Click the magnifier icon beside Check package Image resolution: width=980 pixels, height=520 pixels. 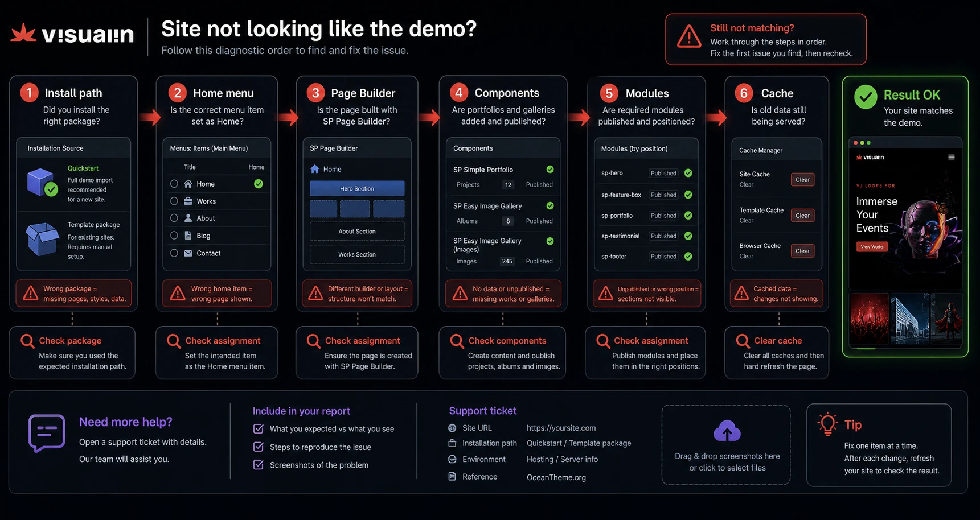click(27, 341)
